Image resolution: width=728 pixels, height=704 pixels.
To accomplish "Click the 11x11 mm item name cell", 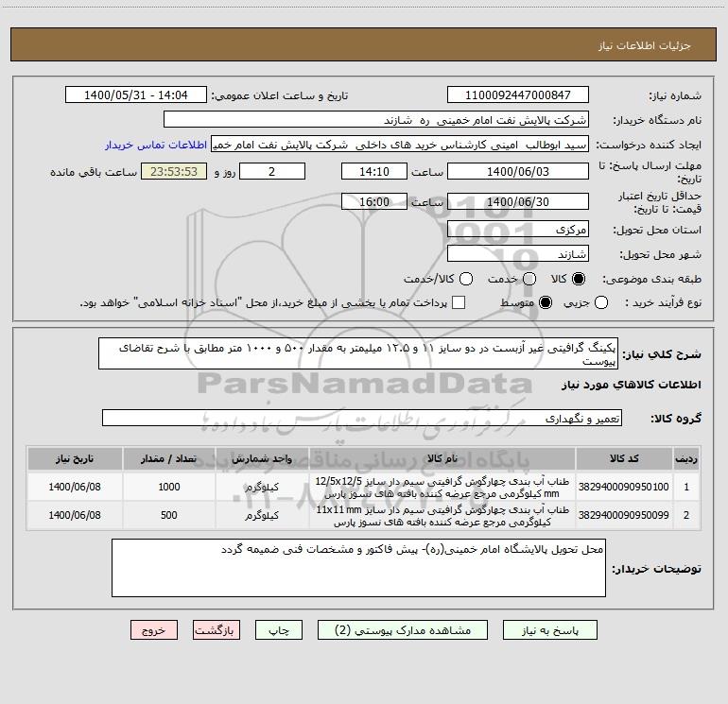I will tap(442, 516).
